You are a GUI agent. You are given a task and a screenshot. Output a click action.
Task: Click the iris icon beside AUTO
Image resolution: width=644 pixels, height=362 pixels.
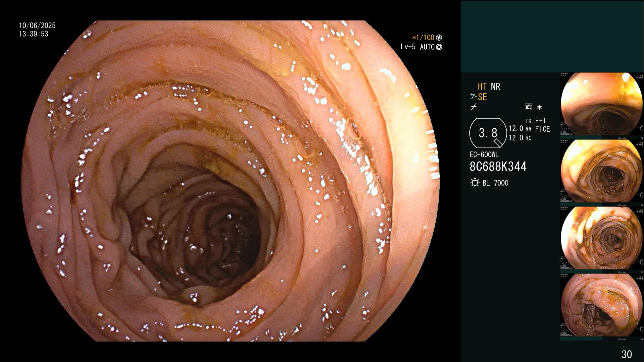tap(439, 47)
